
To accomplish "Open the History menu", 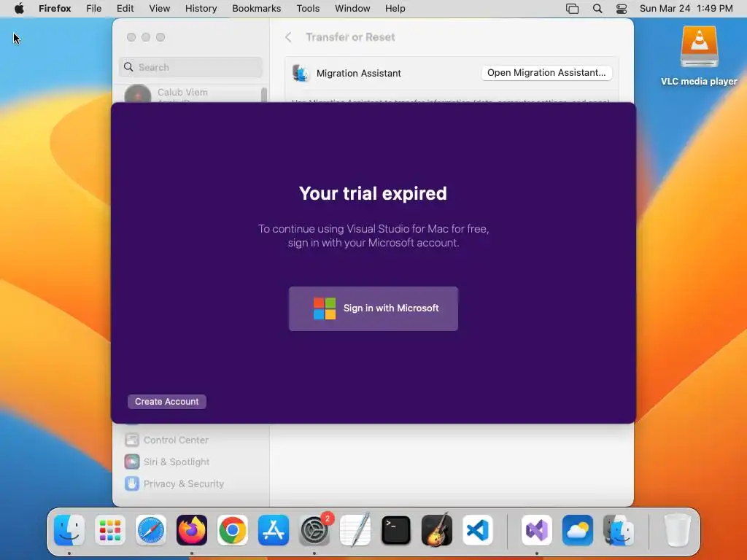I will click(201, 9).
